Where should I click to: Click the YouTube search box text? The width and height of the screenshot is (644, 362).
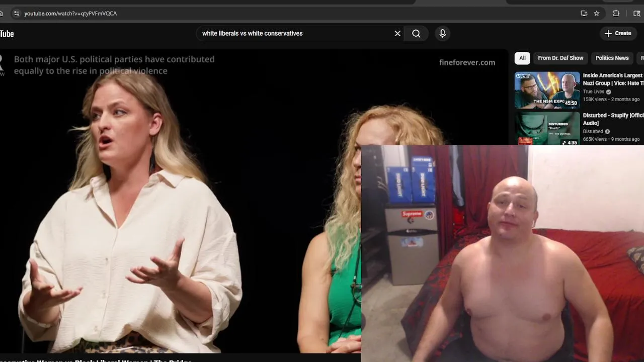(x=252, y=33)
